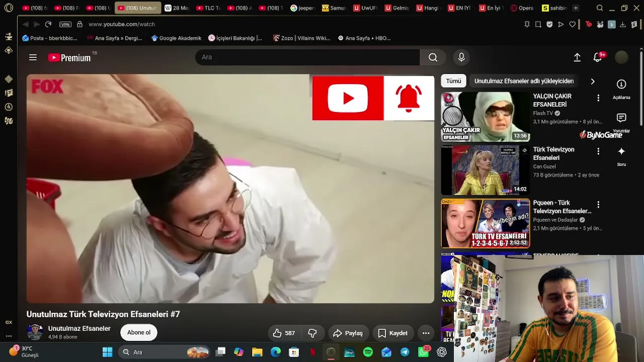Subscribe with the Abone ol button
This screenshot has width=644, height=362.
(x=139, y=332)
